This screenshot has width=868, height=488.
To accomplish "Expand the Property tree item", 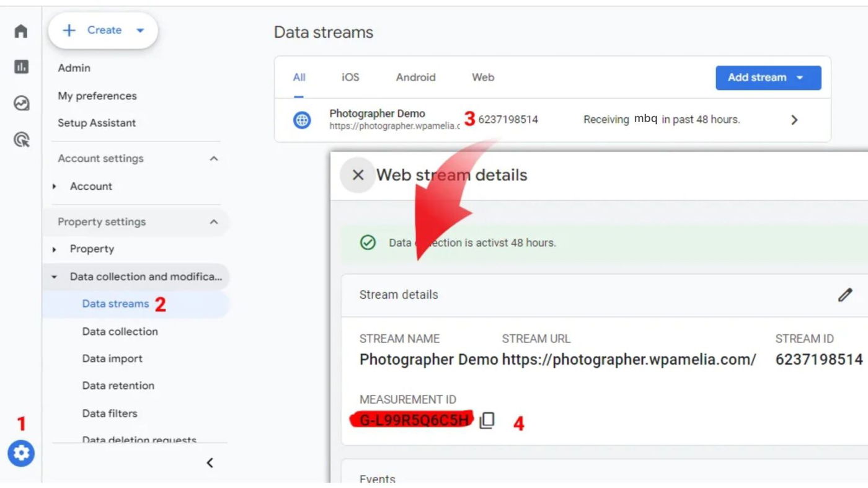I will tap(55, 249).
